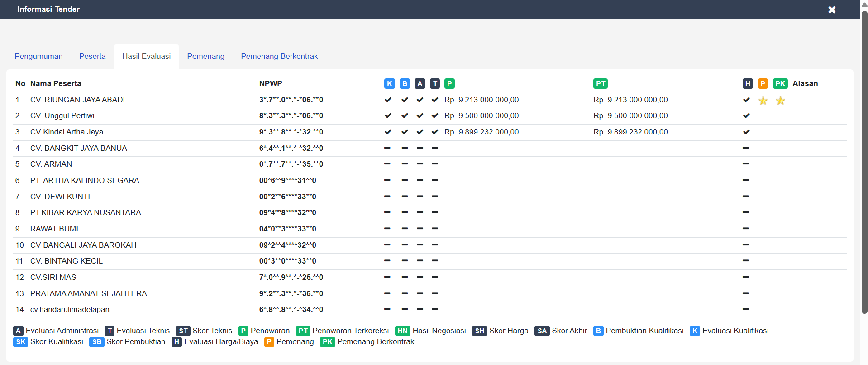Click the dark H badge in table header
Screen dimensions: 868x365
(748, 83)
